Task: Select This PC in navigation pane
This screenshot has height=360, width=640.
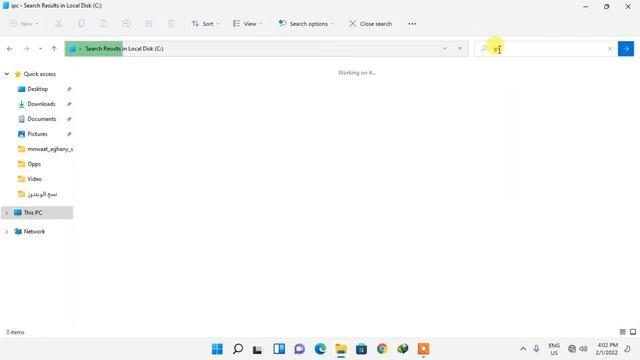Action: point(33,212)
